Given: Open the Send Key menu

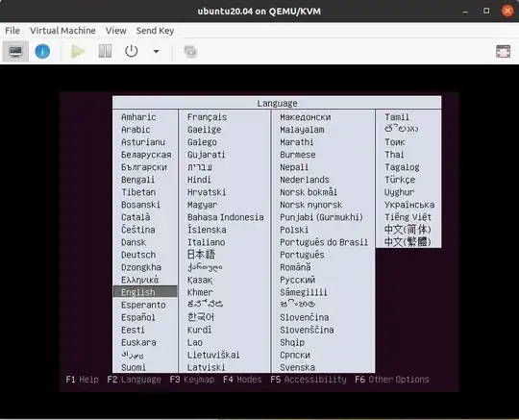Looking at the screenshot, I should [x=155, y=31].
